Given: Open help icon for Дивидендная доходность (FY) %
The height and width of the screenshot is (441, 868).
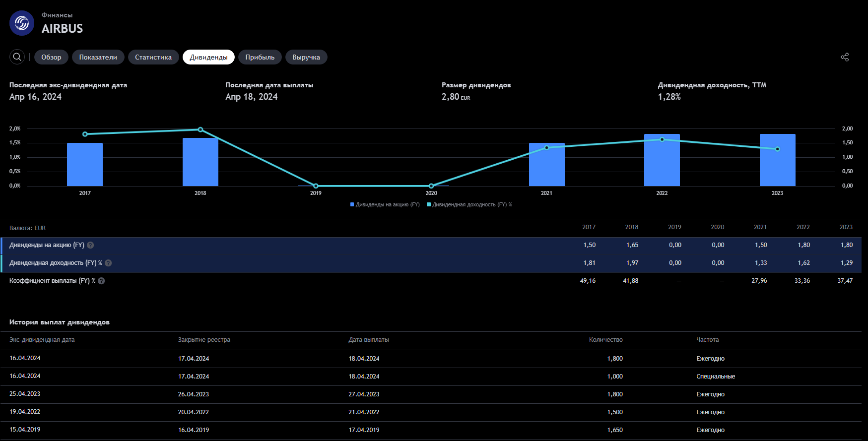Looking at the screenshot, I should click(x=108, y=263).
